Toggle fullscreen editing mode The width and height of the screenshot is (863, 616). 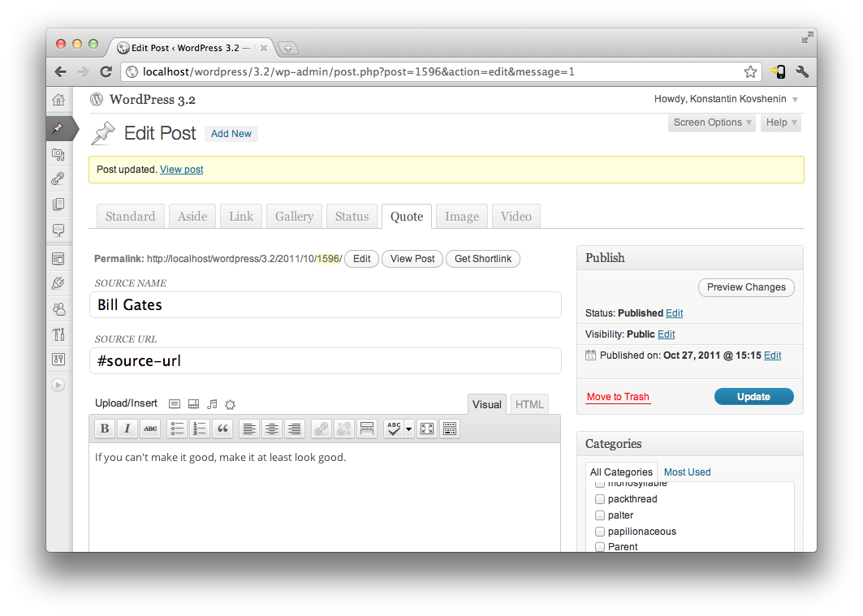427,429
